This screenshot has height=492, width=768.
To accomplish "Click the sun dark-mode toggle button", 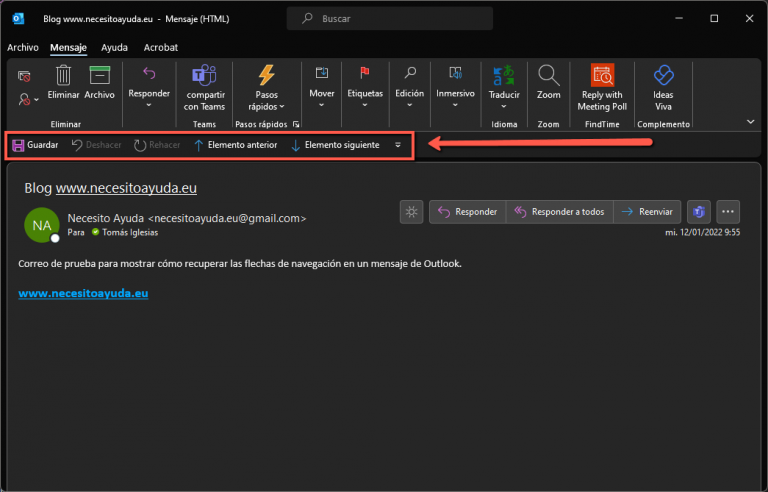I will pos(411,212).
